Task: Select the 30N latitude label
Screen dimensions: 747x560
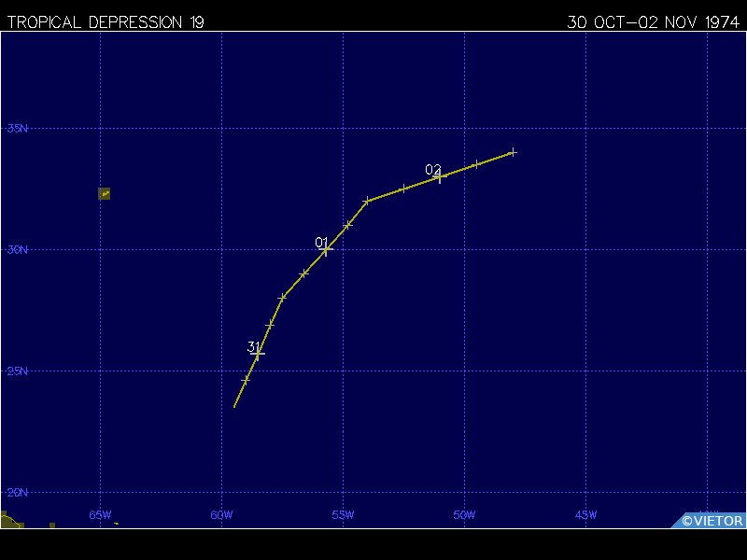Action: [x=17, y=249]
